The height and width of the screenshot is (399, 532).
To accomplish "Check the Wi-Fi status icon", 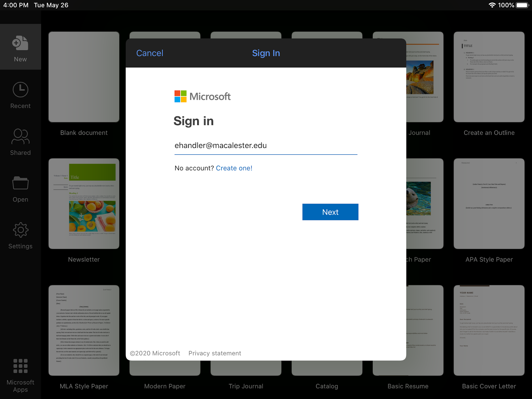I will click(492, 5).
